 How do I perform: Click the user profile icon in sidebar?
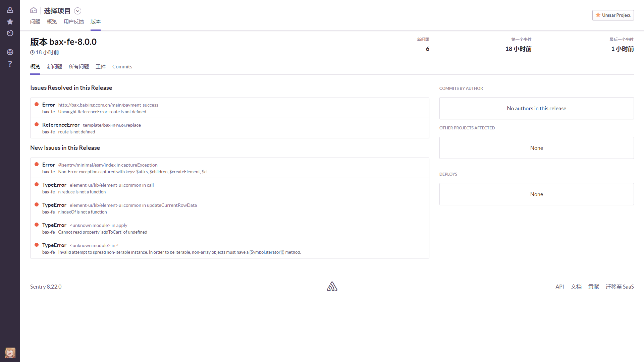pos(10,10)
